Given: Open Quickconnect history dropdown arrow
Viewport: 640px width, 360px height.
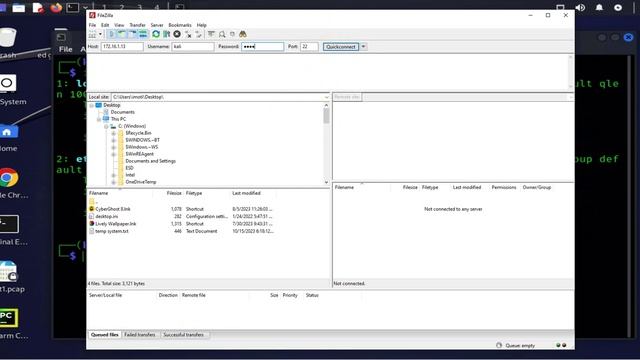Looking at the screenshot, I should pyautogui.click(x=363, y=47).
